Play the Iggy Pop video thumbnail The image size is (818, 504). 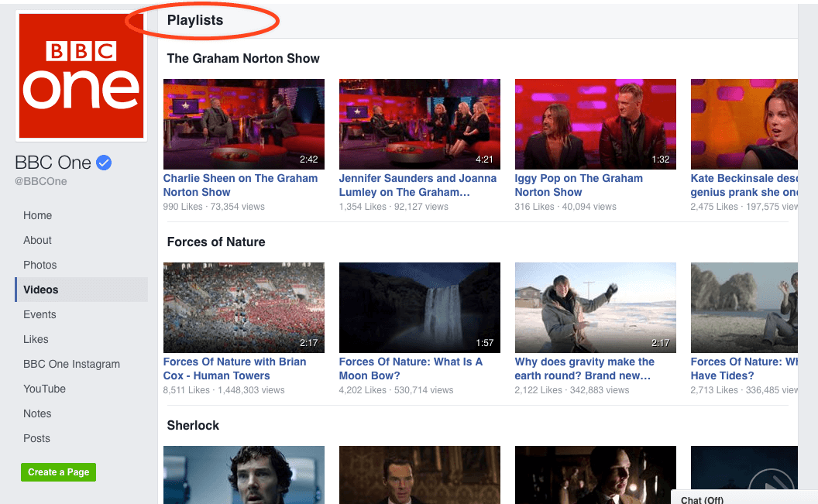click(x=595, y=124)
